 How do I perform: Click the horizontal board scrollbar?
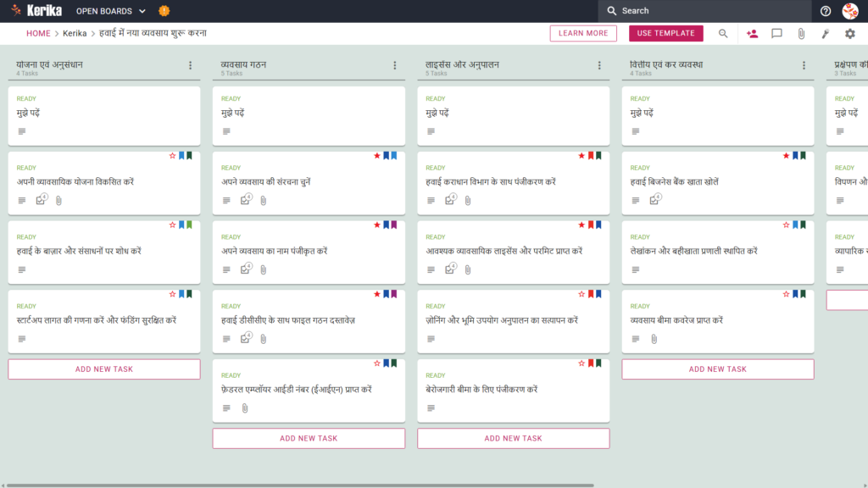(300, 485)
